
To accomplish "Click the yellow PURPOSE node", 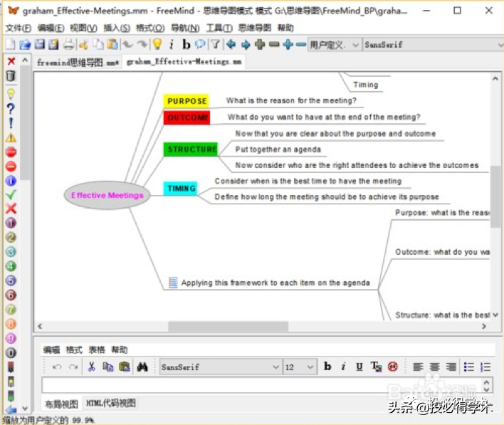I will click(x=187, y=101).
